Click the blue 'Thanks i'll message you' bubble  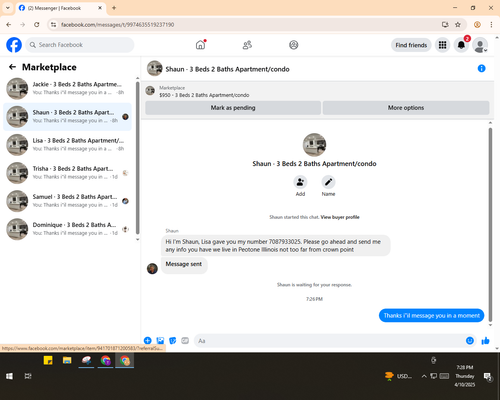[431, 315]
